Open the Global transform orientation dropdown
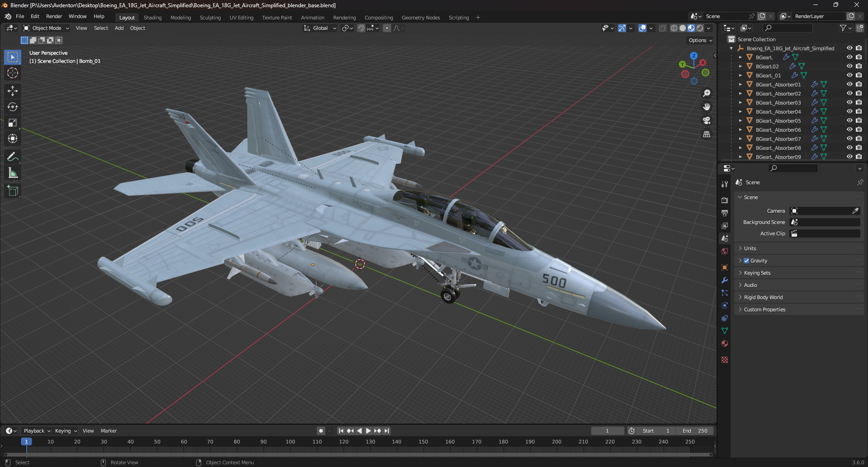868x467 pixels. coord(320,28)
